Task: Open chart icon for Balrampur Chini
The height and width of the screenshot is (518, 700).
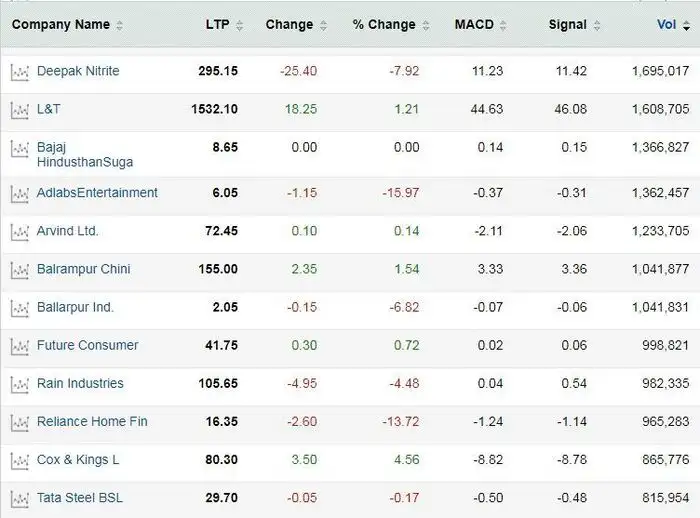Action: pyautogui.click(x=19, y=270)
